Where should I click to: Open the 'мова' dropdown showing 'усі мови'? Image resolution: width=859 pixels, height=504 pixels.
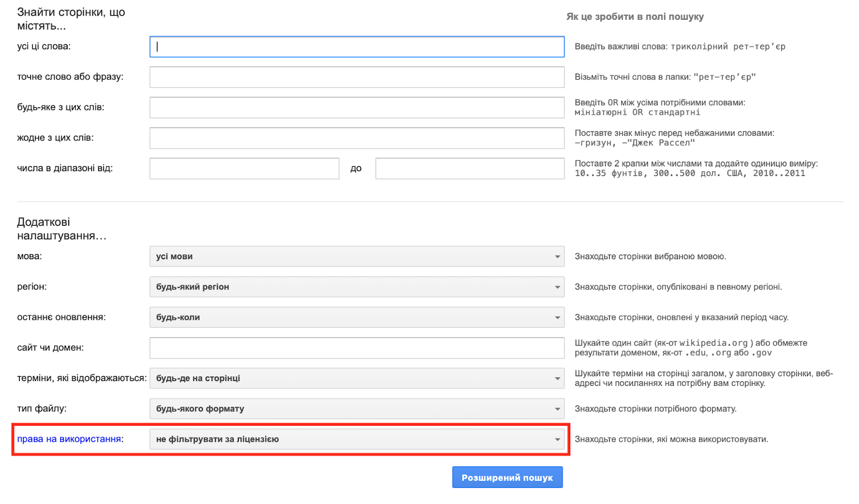[x=357, y=257]
